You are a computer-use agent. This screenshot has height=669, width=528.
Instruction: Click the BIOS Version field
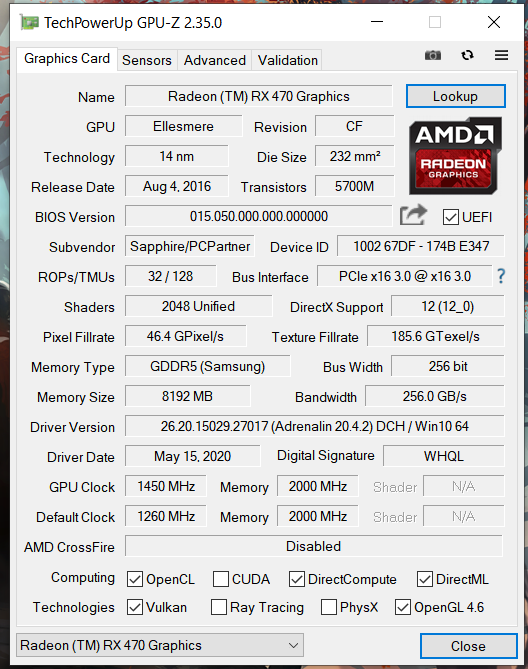258,216
